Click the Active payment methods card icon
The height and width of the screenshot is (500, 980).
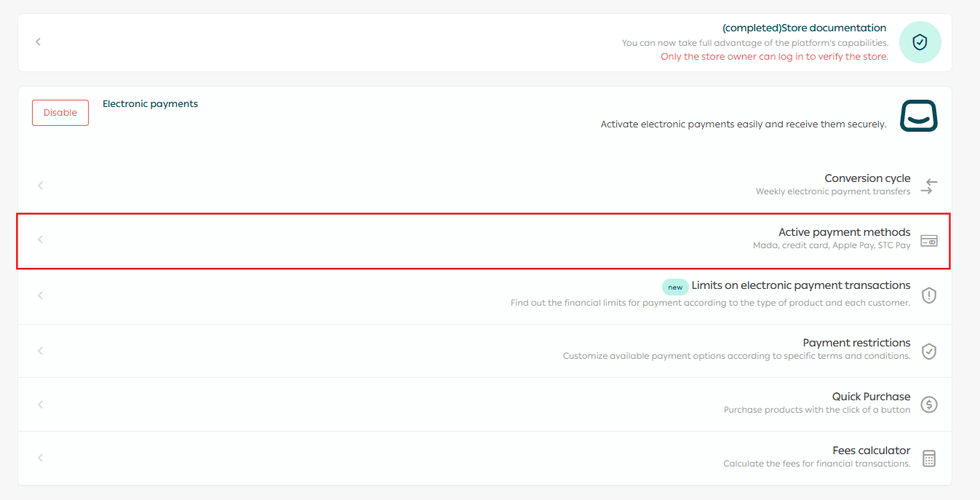[928, 240]
